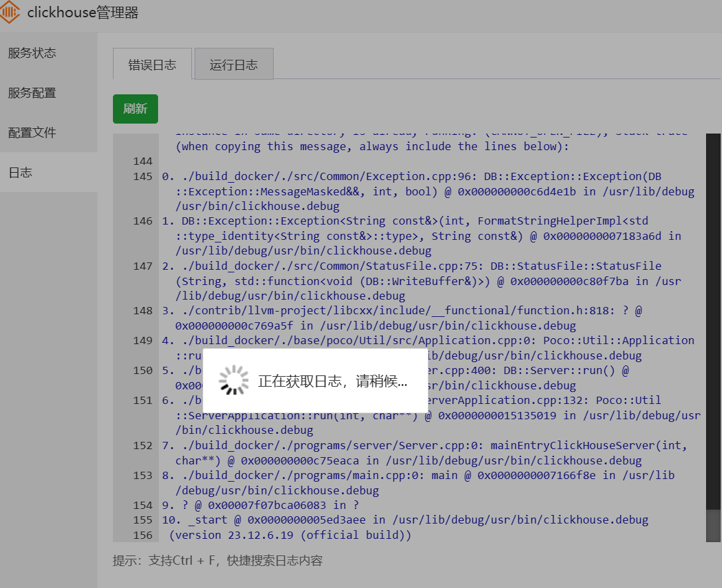
Task: Click the 'StatusFile.cpp:75' log line
Action: click(x=412, y=266)
